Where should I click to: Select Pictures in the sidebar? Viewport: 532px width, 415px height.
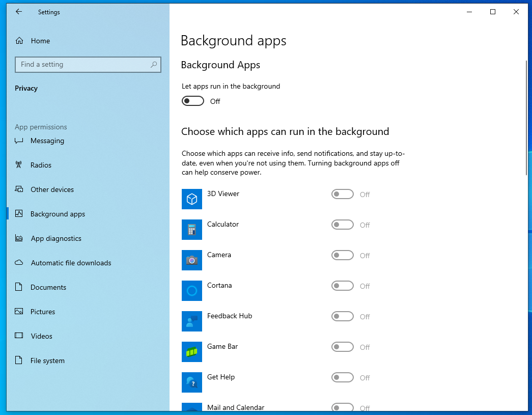(x=88, y=312)
